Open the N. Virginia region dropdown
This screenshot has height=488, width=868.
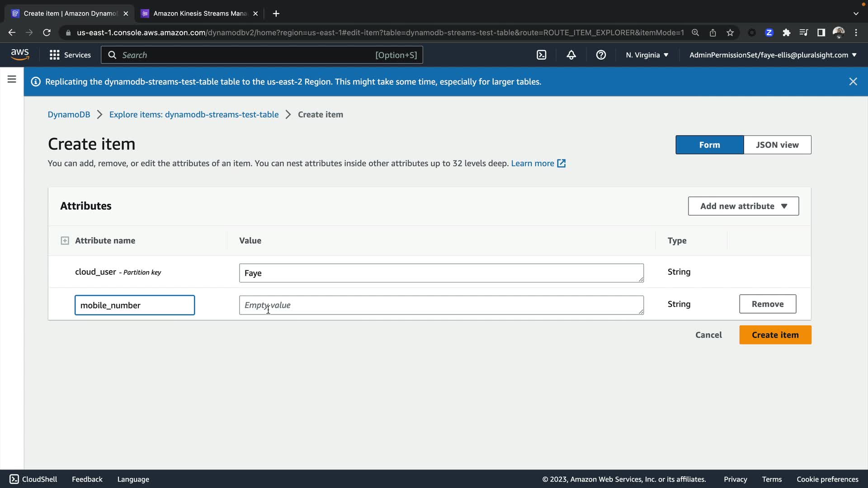(x=647, y=55)
